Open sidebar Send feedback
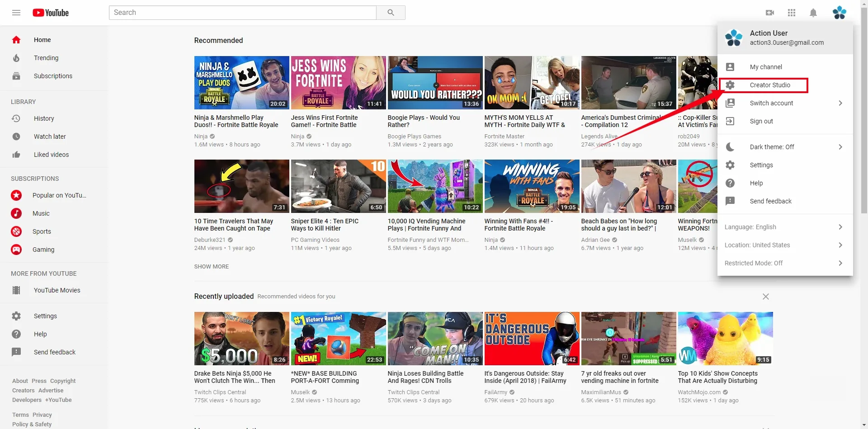This screenshot has width=868, height=429. click(x=54, y=352)
